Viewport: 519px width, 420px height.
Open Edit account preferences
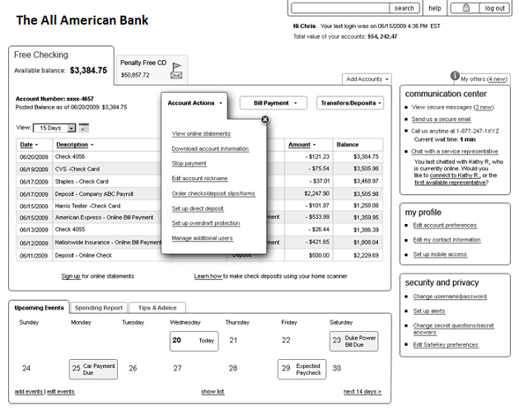pos(445,225)
